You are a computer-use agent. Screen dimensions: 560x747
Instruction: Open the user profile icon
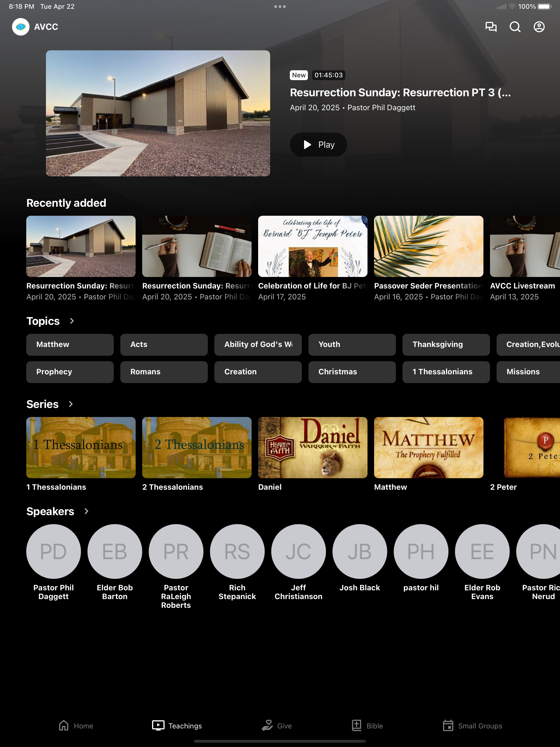pos(539,27)
